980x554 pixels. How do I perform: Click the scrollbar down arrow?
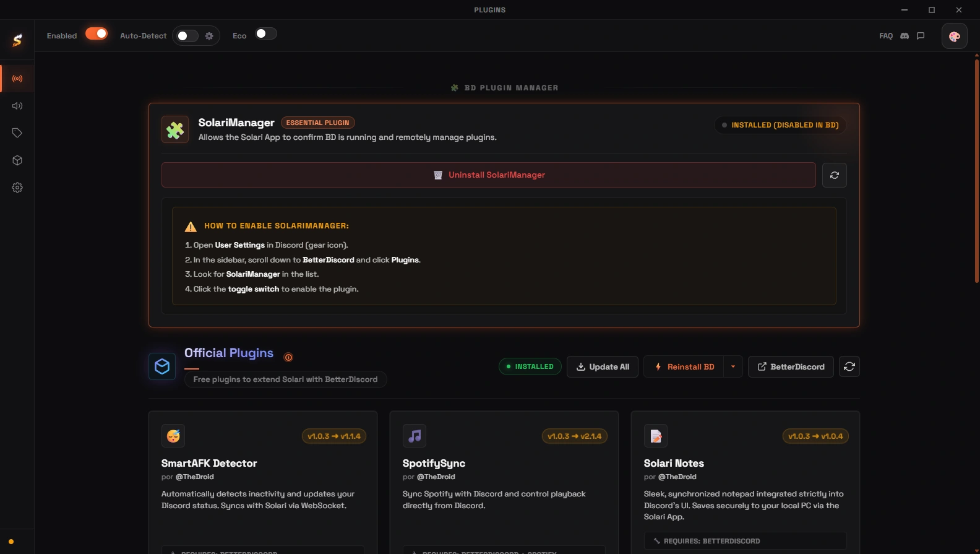(977, 550)
